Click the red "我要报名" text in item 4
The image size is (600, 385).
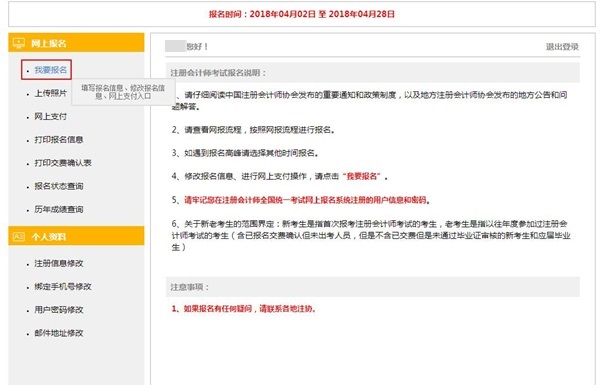[362, 176]
